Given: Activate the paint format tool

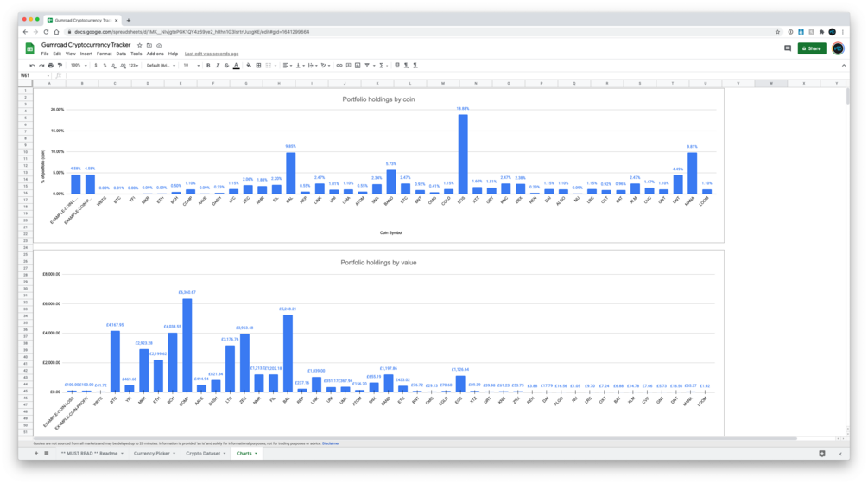Looking at the screenshot, I should pyautogui.click(x=60, y=66).
